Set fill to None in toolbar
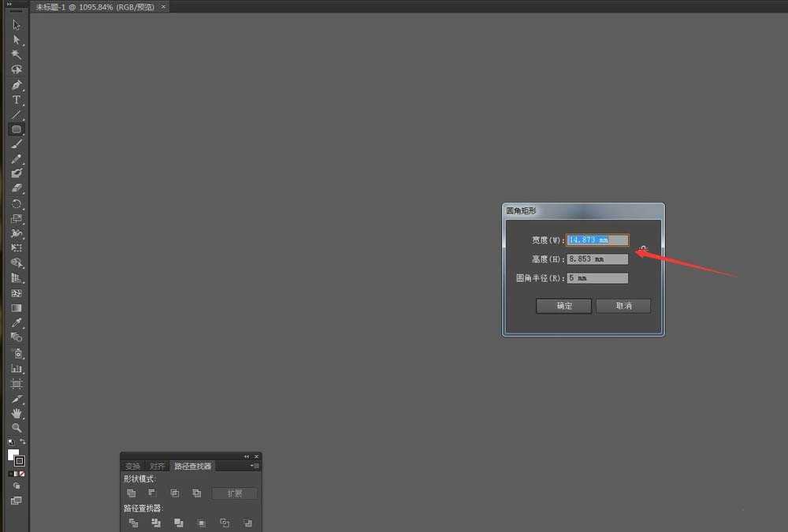788x532 pixels. tap(22, 474)
